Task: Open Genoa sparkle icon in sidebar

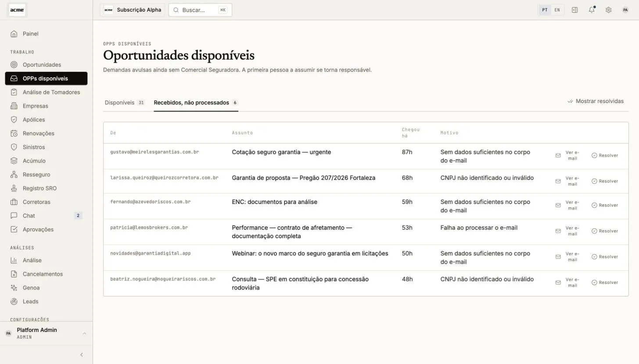Action: coord(14,288)
